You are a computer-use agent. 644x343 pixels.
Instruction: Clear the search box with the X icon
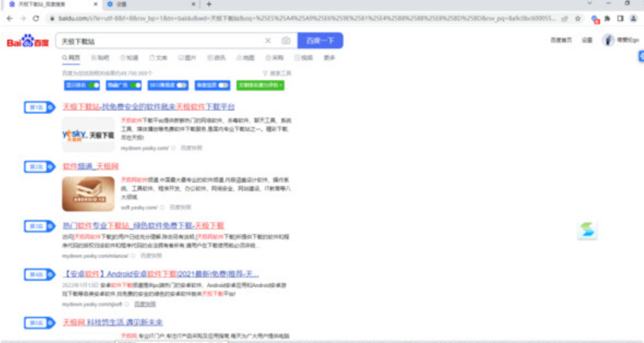point(268,41)
